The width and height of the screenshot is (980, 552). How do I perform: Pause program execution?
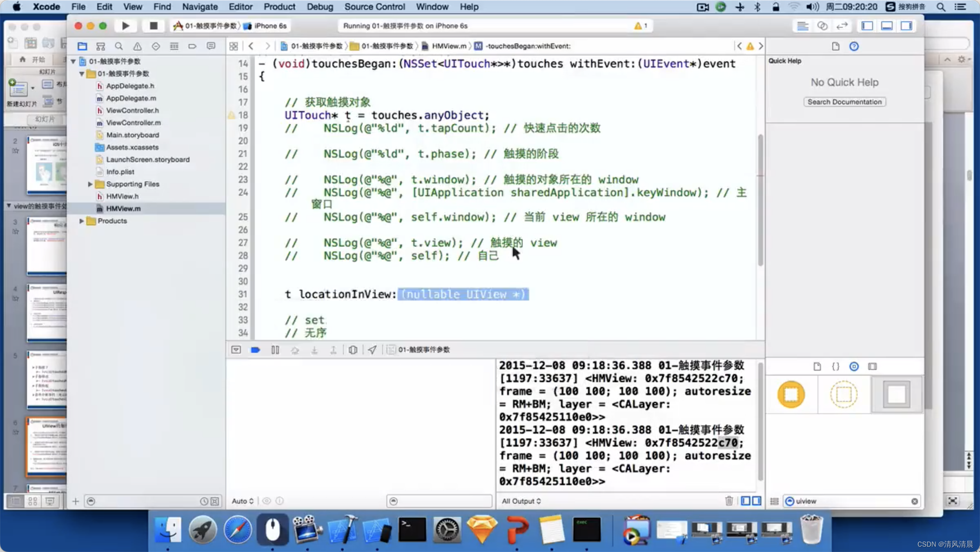point(275,350)
